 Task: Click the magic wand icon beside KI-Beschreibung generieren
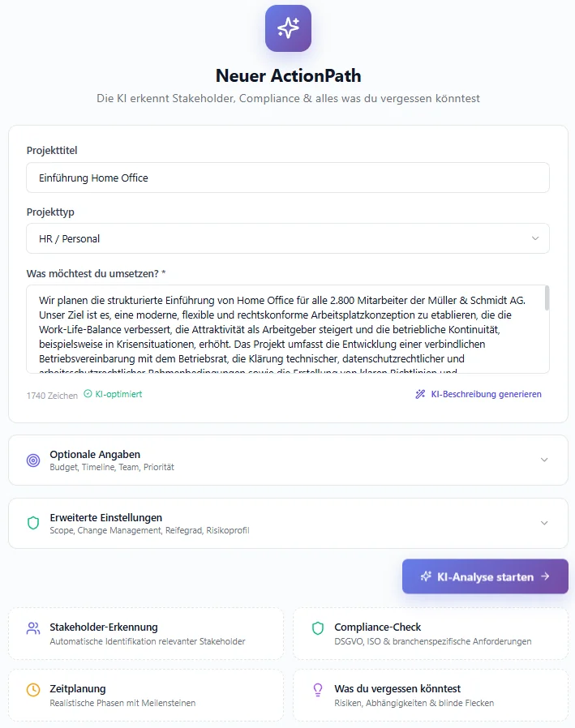(419, 394)
